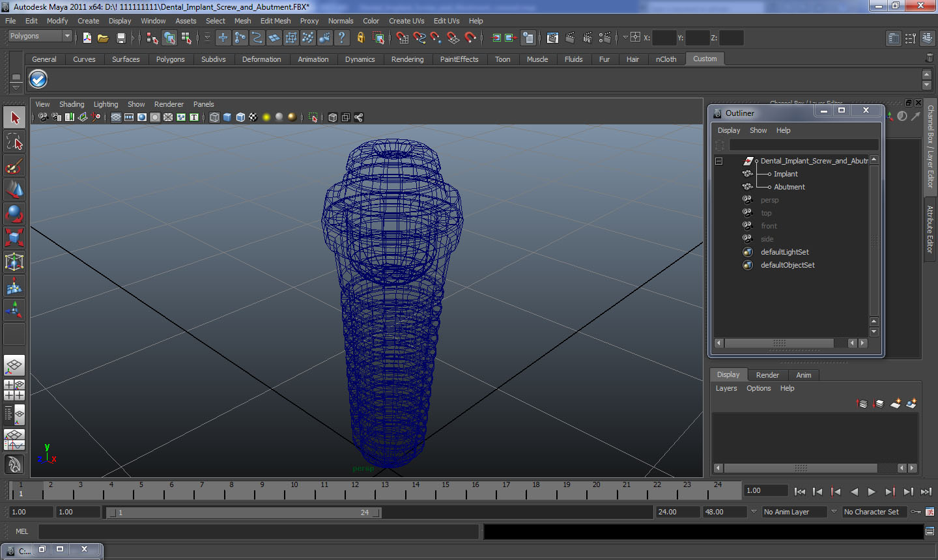Open Outliner Display menu
This screenshot has width=938, height=560.
pos(729,130)
